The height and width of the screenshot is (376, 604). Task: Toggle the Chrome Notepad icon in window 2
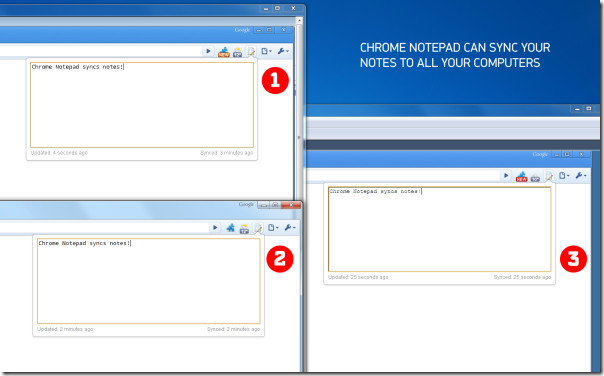[258, 228]
